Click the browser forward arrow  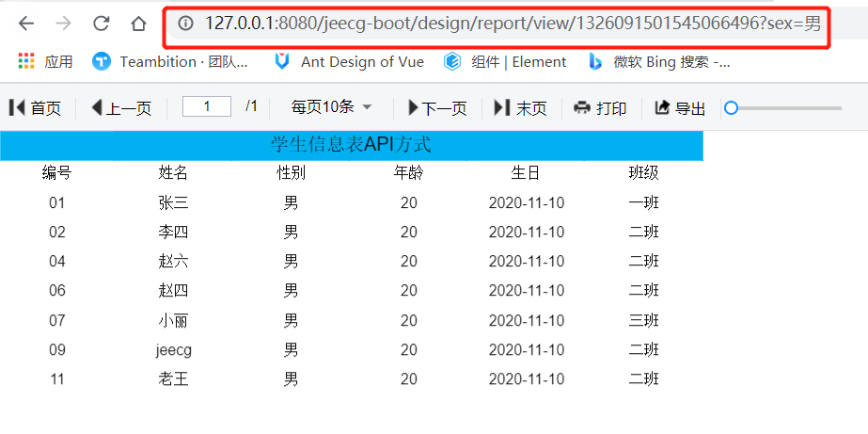point(64,24)
